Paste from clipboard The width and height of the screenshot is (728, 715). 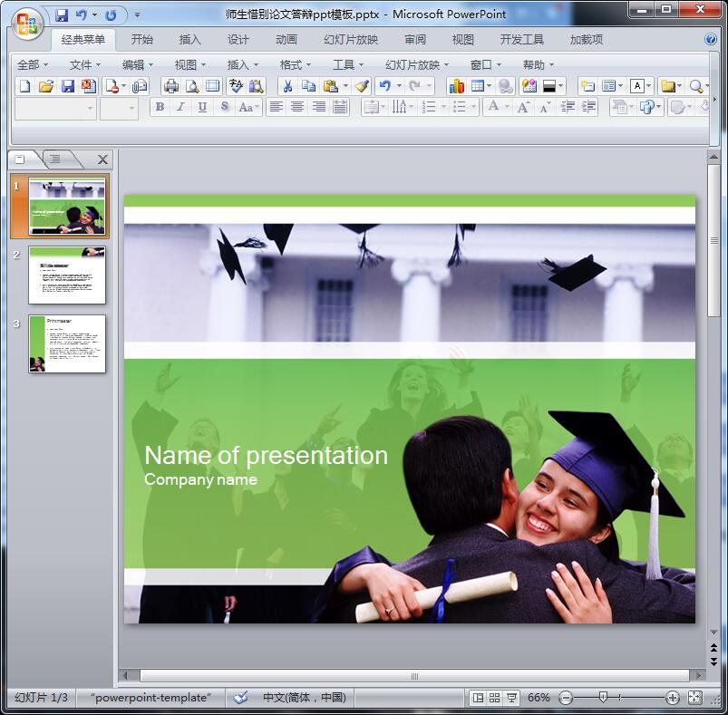(330, 86)
